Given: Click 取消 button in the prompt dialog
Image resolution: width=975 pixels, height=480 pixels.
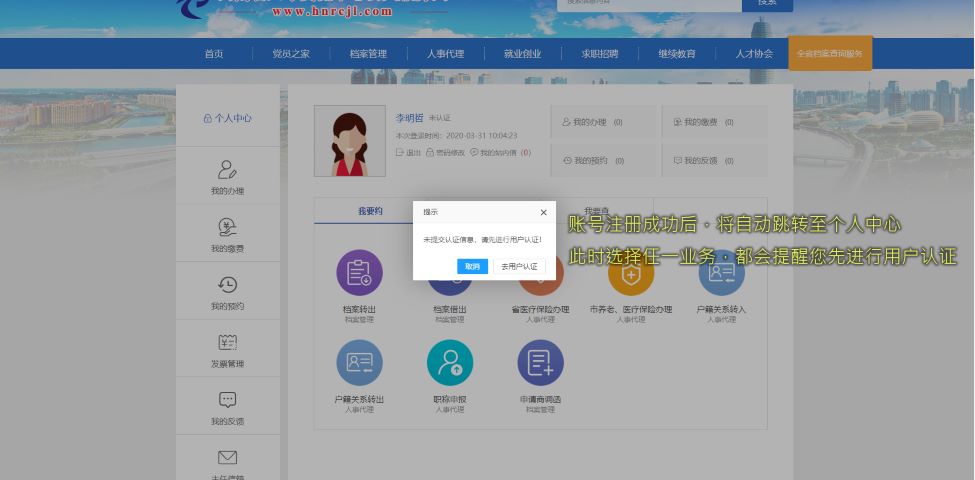Looking at the screenshot, I should 472,267.
